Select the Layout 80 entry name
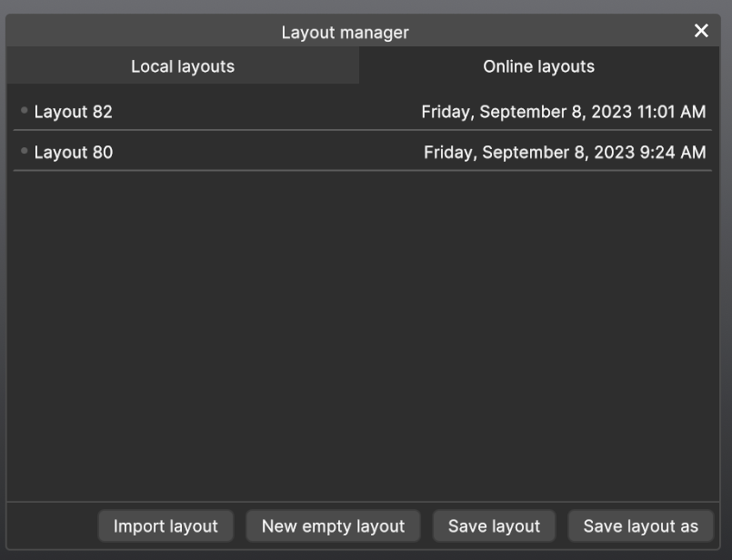This screenshot has width=732, height=560. point(74,153)
